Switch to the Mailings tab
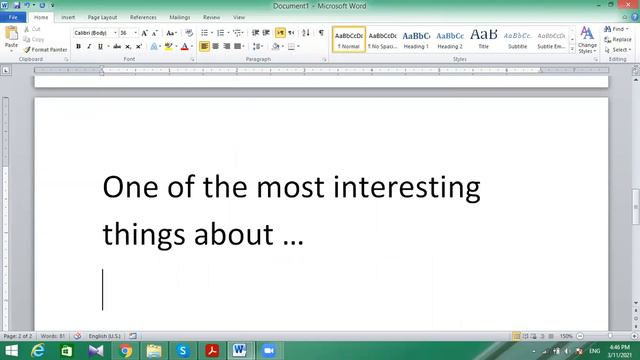This screenshot has width=640, height=360. [x=180, y=17]
